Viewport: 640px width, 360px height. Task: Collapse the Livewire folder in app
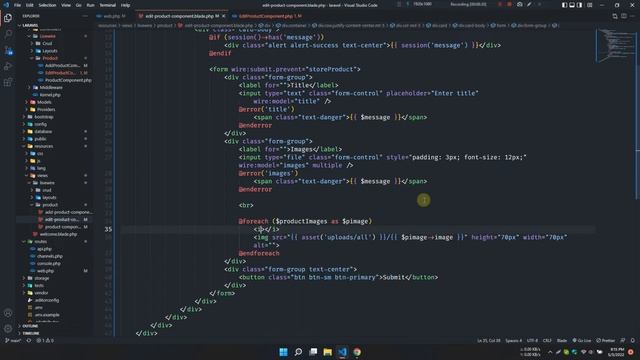[48, 36]
